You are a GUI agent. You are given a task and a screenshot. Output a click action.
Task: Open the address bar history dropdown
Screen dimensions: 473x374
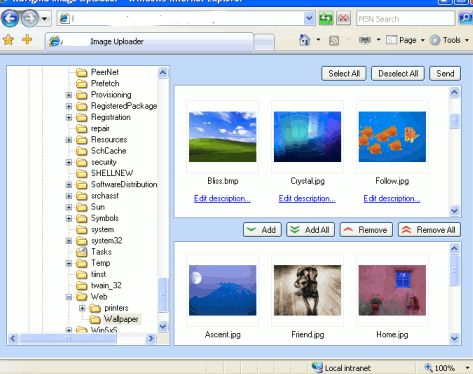pyautogui.click(x=309, y=19)
